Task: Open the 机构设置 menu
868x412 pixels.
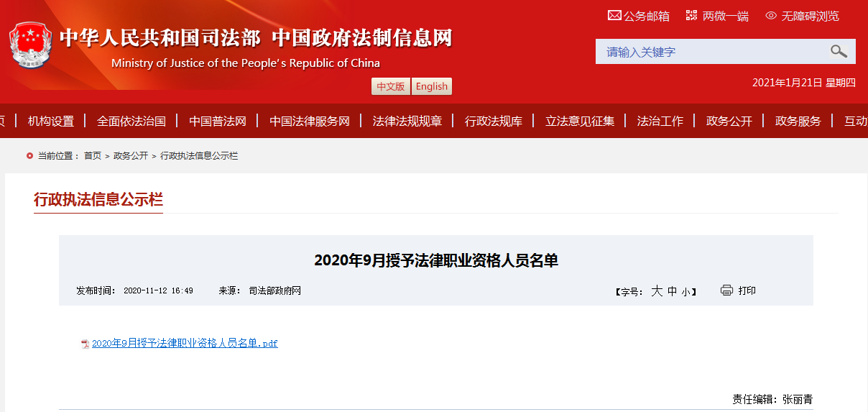Action: 51,121
